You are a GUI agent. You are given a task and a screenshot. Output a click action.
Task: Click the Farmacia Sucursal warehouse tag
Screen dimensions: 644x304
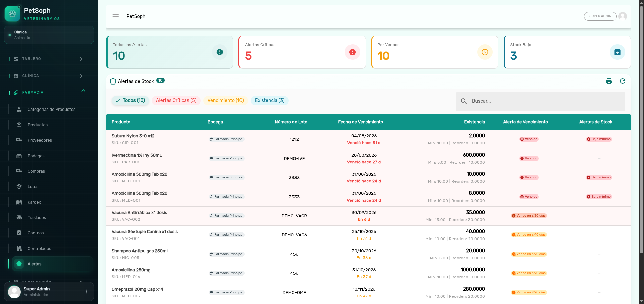(x=226, y=177)
